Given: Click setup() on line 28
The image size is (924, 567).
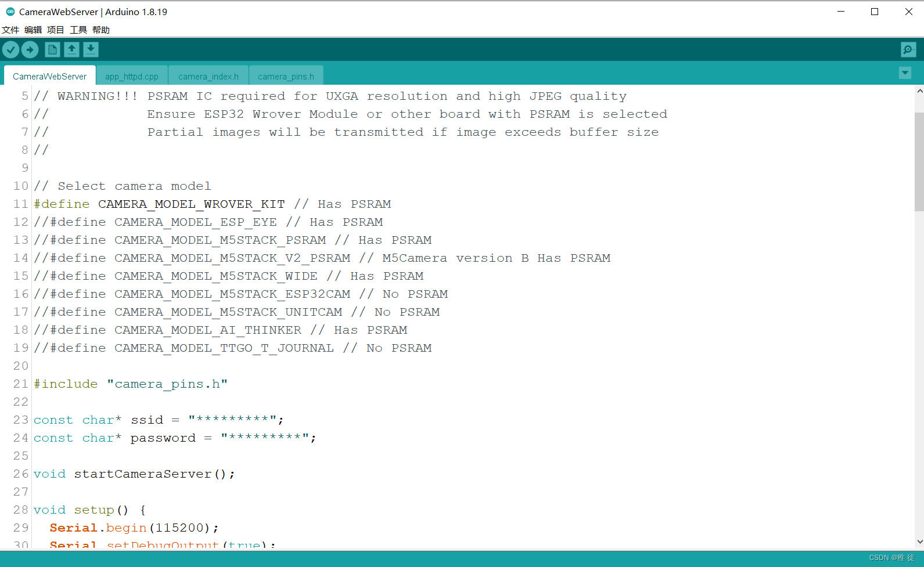Looking at the screenshot, I should (x=101, y=510).
